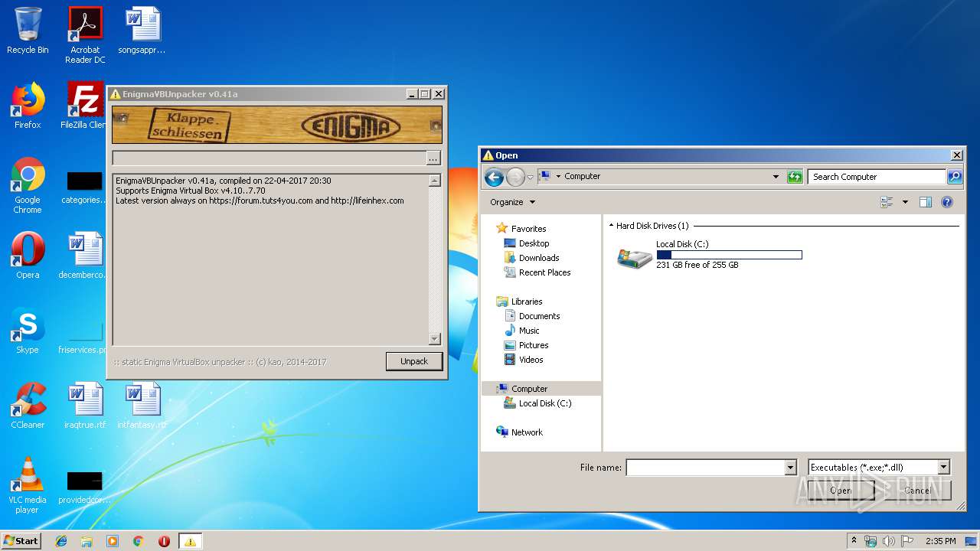Viewport: 980px width, 551px height.
Task: Click the Unpack button in EnigmaVBUnpacker
Action: 414,361
